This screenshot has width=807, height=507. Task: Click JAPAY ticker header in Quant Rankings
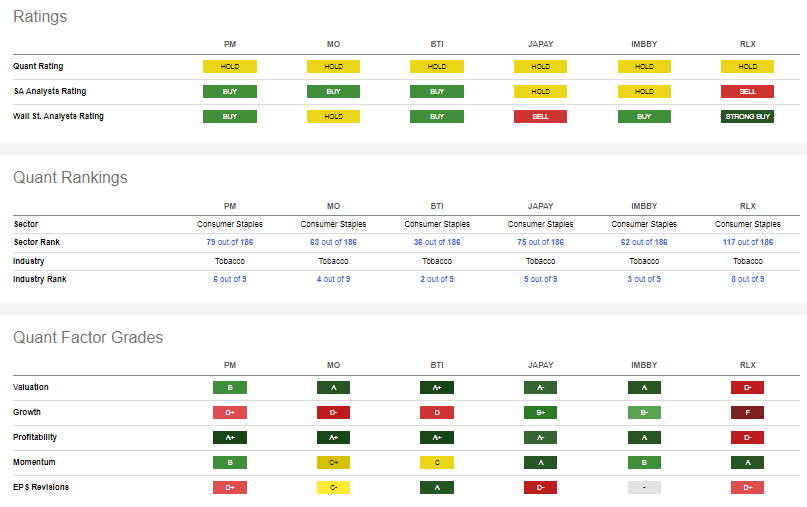tap(540, 206)
